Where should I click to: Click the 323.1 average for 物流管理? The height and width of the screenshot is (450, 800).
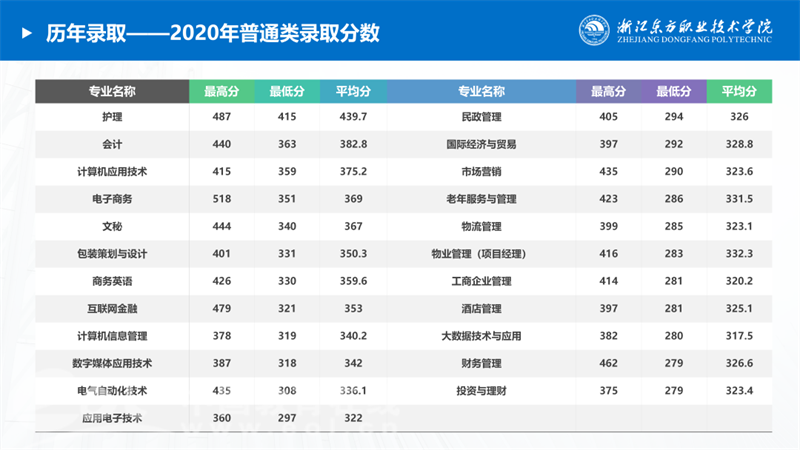click(739, 227)
